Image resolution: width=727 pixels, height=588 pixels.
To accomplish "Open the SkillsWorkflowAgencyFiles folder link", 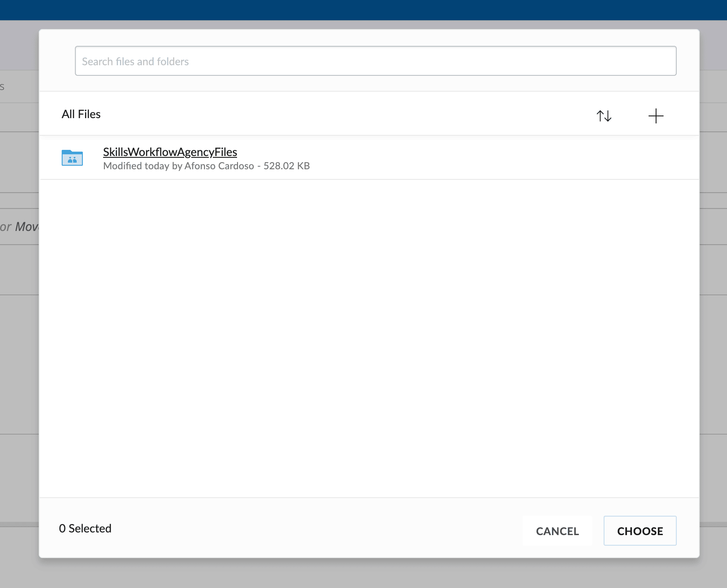I will 170,152.
